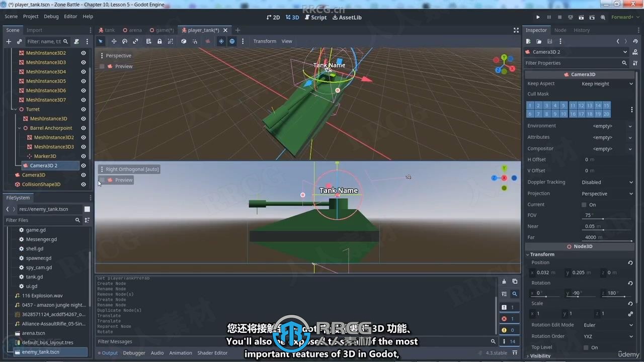Open the Doppler Tracking dropdown
The width and height of the screenshot is (644, 362).
pos(607,183)
